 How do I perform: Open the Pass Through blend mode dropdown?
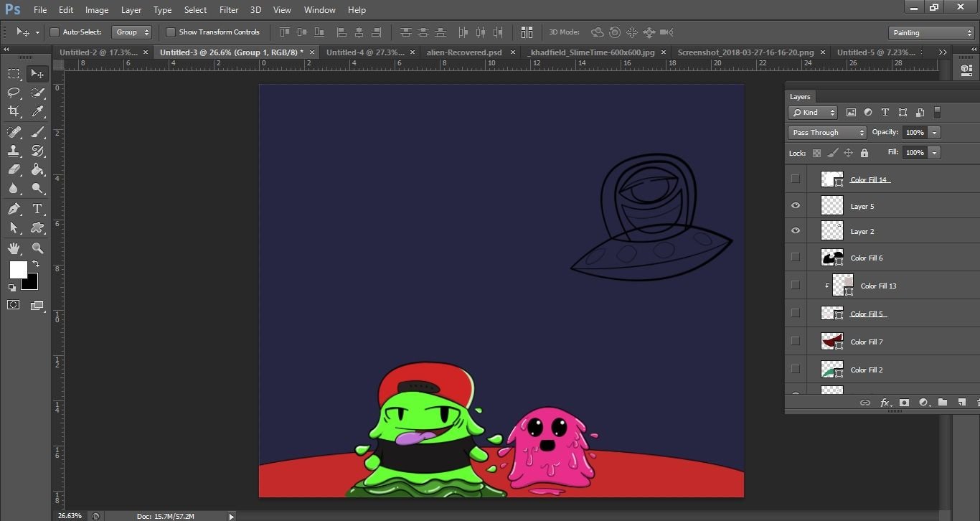pos(828,133)
